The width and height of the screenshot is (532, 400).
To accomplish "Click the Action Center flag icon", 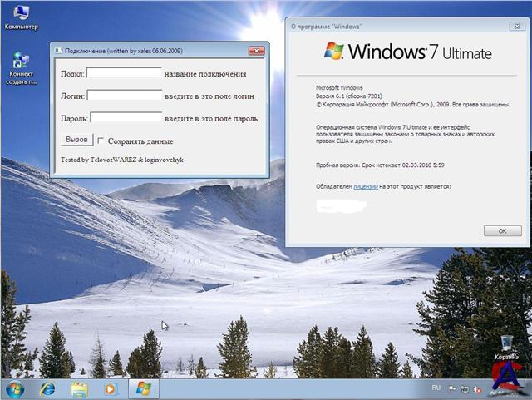I will [x=451, y=388].
